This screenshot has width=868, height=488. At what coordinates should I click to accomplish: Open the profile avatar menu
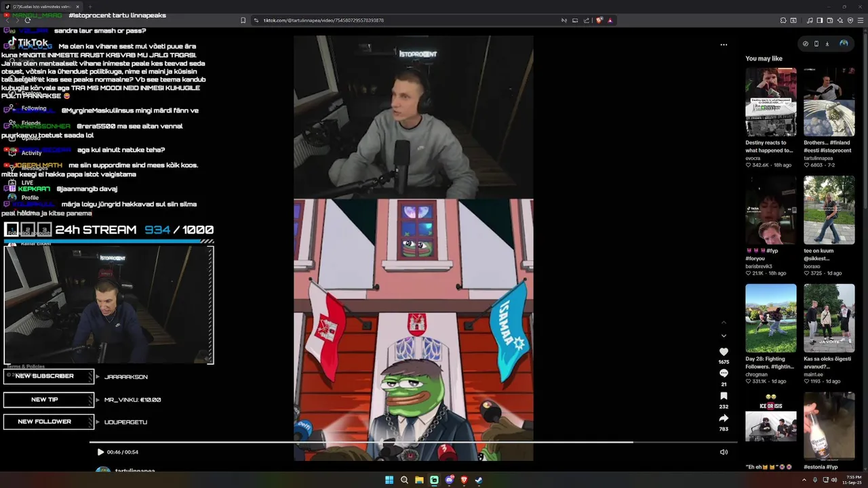844,43
